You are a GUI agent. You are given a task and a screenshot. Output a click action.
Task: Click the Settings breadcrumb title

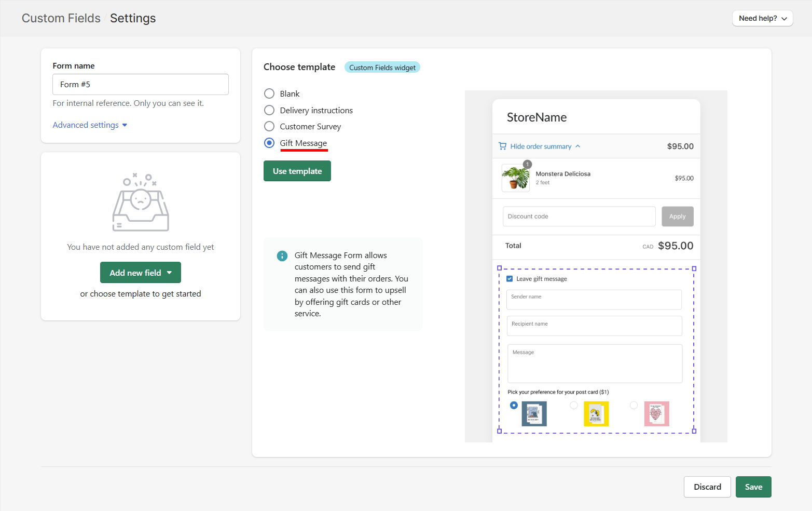(133, 18)
